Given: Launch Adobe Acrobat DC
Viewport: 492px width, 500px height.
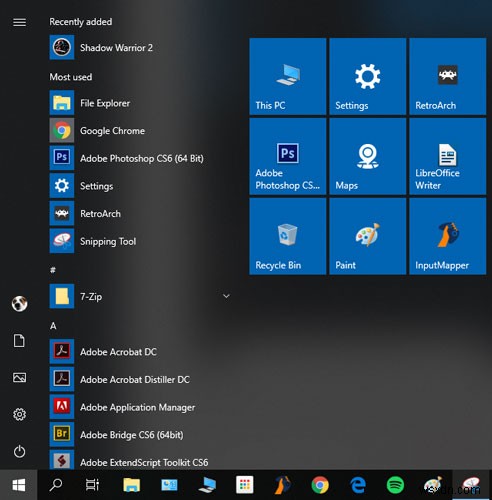Looking at the screenshot, I should [x=140, y=352].
